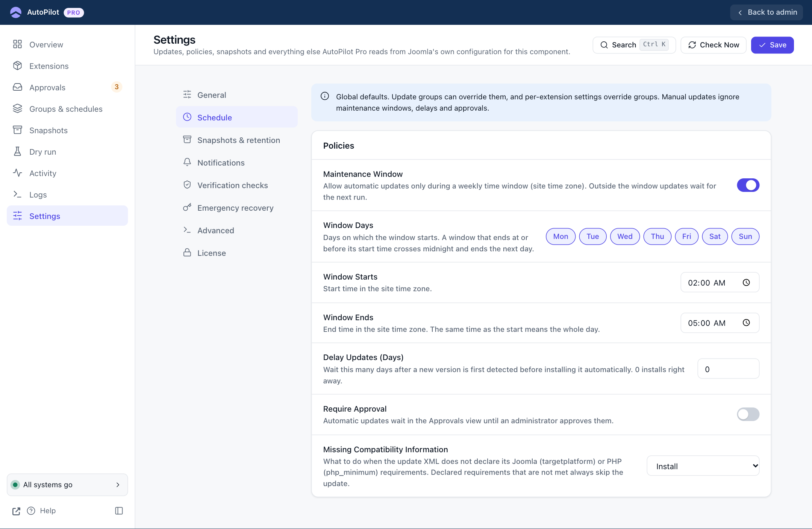
Task: Click the green status dot indicator
Action: [x=15, y=485]
